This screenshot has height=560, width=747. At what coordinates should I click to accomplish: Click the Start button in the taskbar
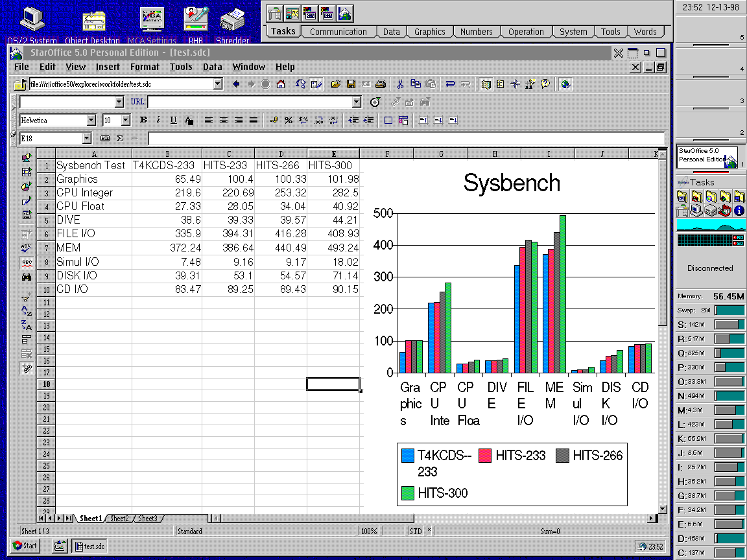(x=25, y=546)
